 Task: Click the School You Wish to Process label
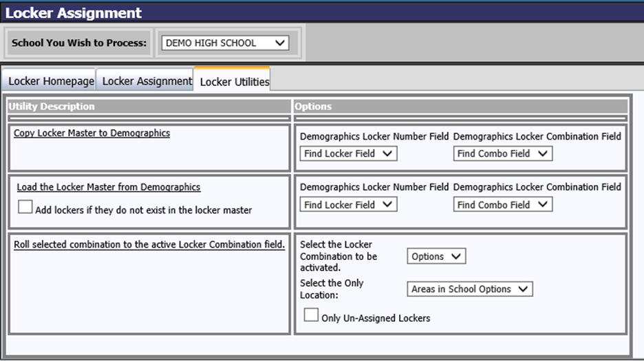(x=79, y=43)
